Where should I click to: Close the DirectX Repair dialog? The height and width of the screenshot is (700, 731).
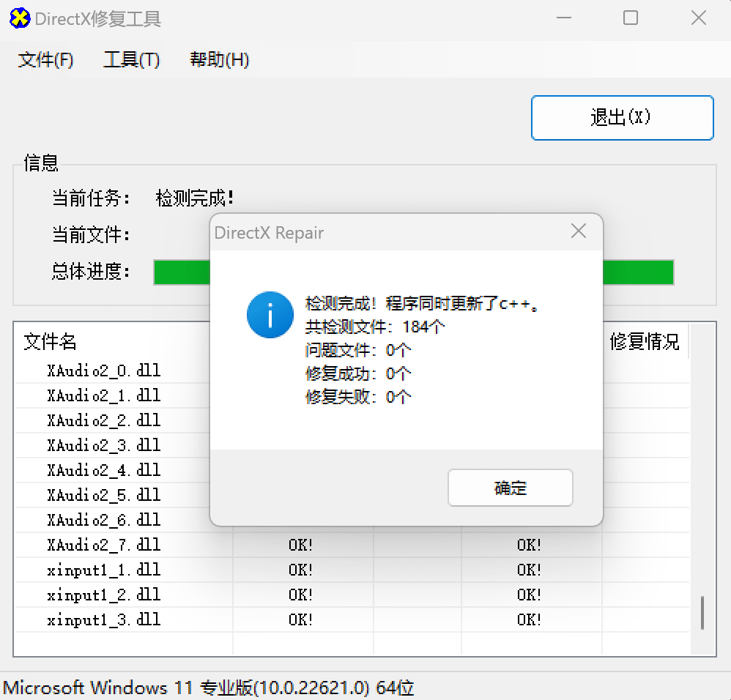click(x=579, y=232)
